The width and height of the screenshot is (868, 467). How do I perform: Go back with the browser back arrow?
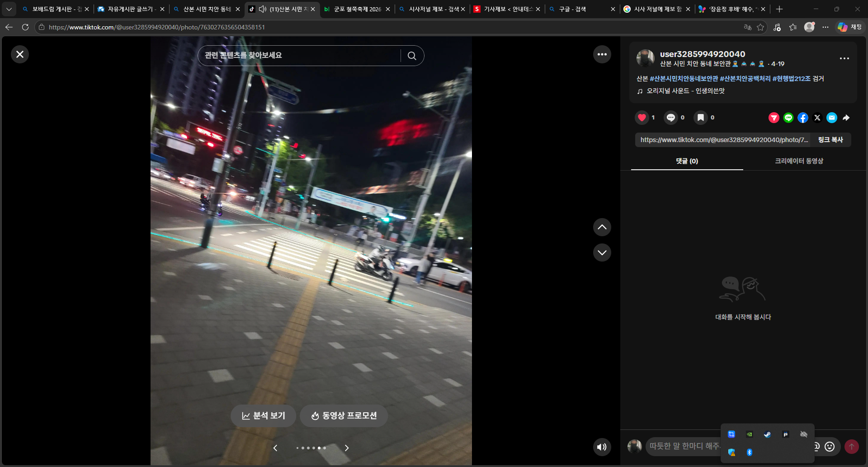click(x=9, y=27)
